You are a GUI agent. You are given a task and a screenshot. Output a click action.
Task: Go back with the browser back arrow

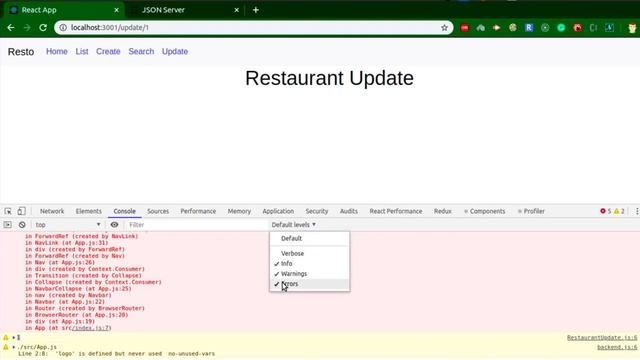(11, 28)
